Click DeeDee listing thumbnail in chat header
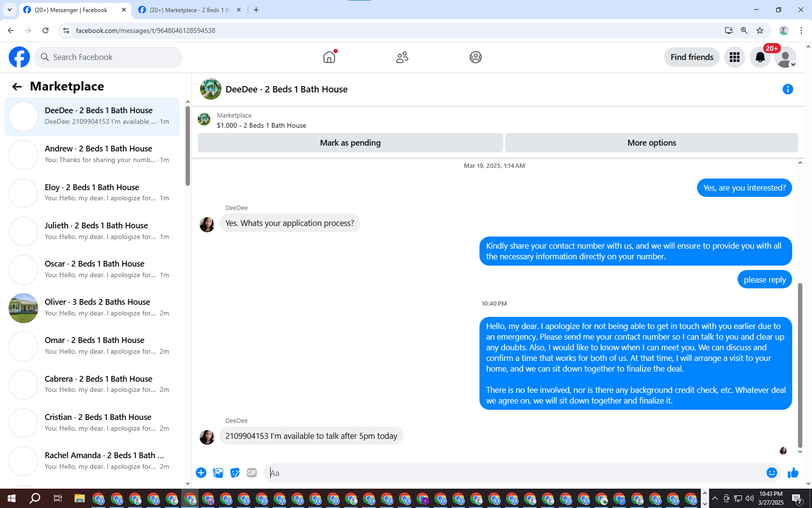Screen dimensions: 812x508 pyautogui.click(x=211, y=89)
